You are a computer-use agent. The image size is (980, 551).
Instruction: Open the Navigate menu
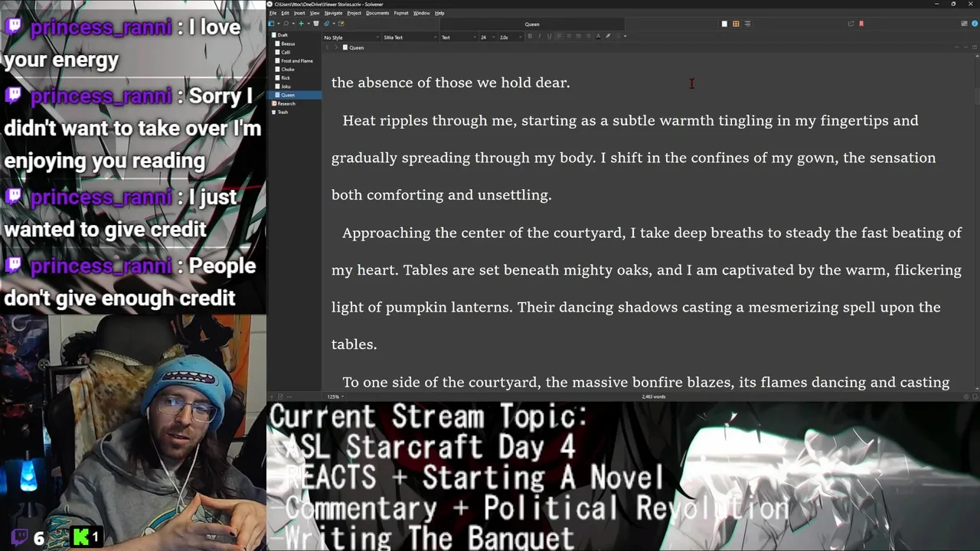point(333,13)
